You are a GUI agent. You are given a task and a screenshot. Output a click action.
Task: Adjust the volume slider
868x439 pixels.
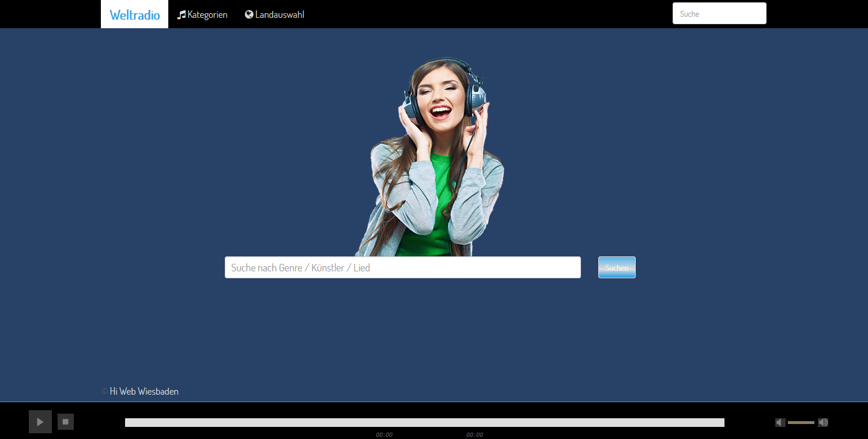click(x=801, y=422)
